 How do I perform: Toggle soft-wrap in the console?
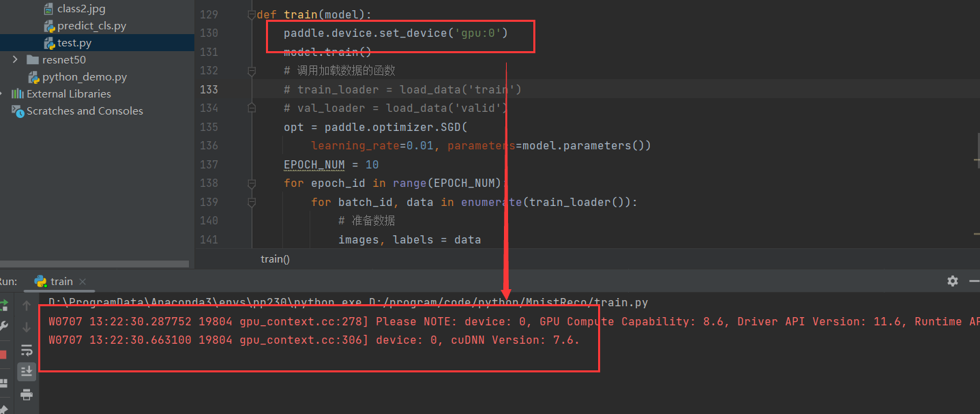coord(26,350)
